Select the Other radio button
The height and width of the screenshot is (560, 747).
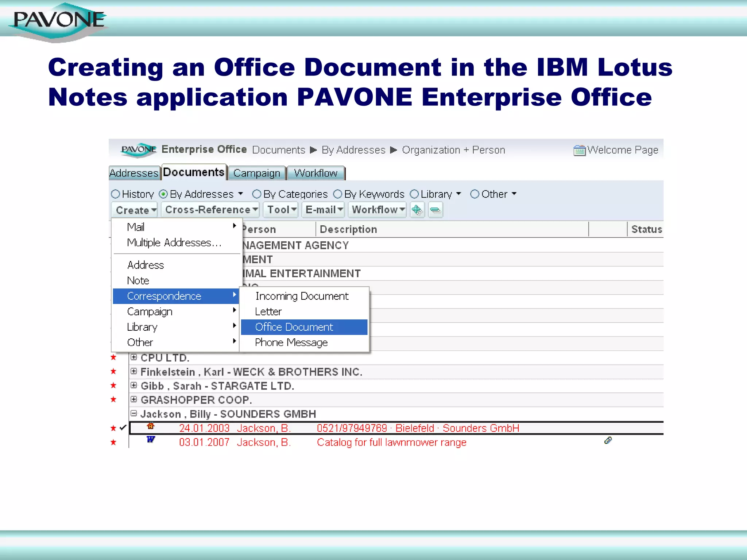pyautogui.click(x=475, y=194)
